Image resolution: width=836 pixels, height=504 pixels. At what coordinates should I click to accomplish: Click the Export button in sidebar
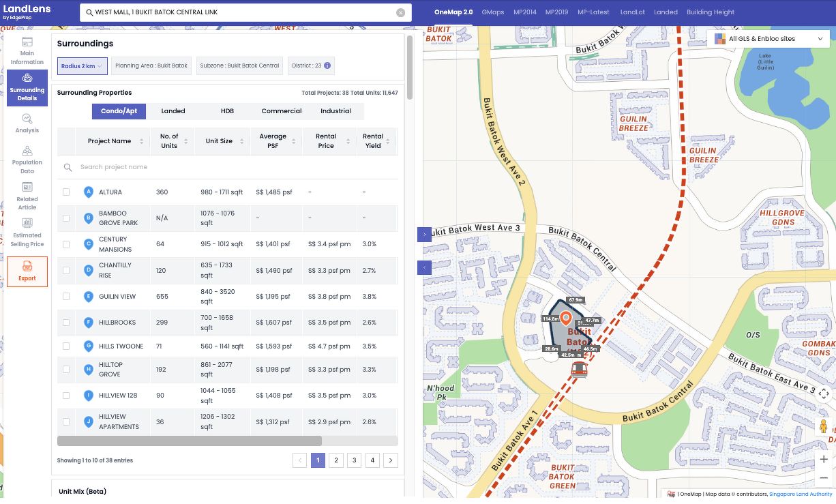pos(27,271)
